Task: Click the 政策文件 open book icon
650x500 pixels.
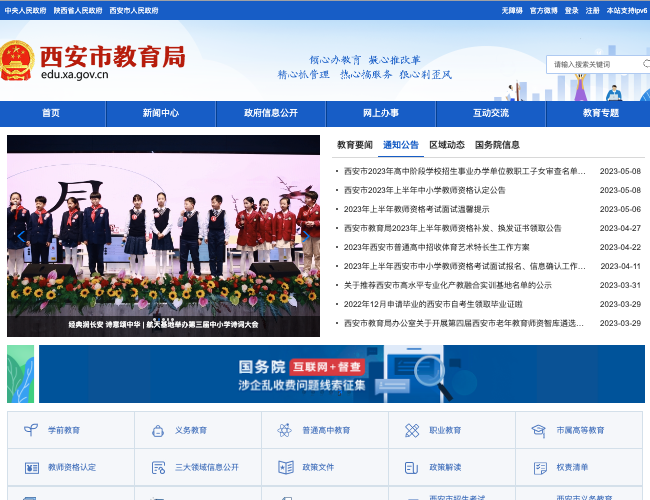Action: point(285,467)
